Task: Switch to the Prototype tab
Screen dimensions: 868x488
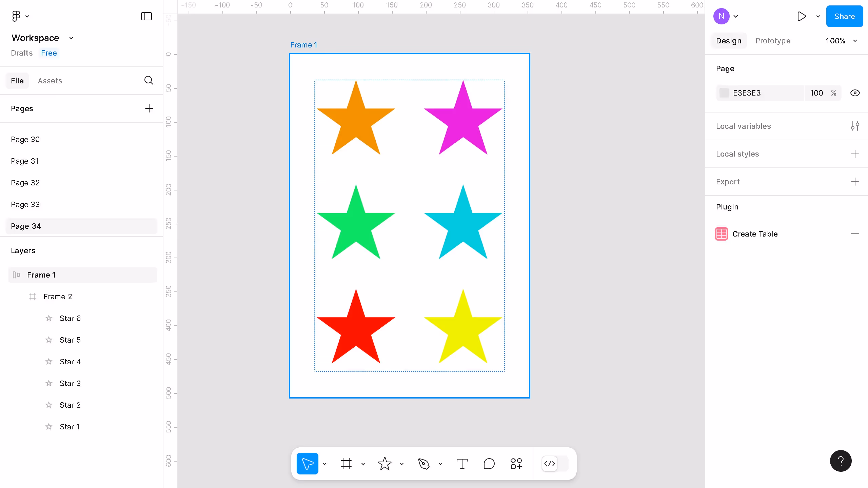Action: pos(773,41)
